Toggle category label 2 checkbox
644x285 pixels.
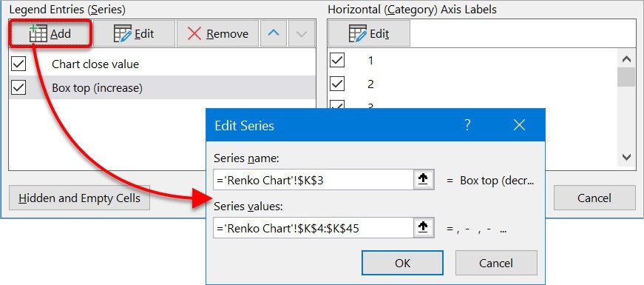(337, 84)
